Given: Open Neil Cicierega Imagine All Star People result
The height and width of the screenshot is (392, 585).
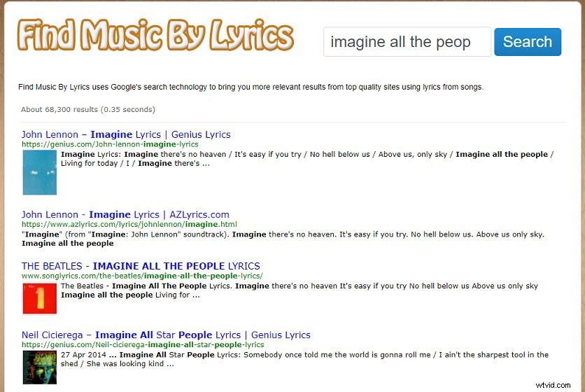Looking at the screenshot, I should pyautogui.click(x=166, y=335).
